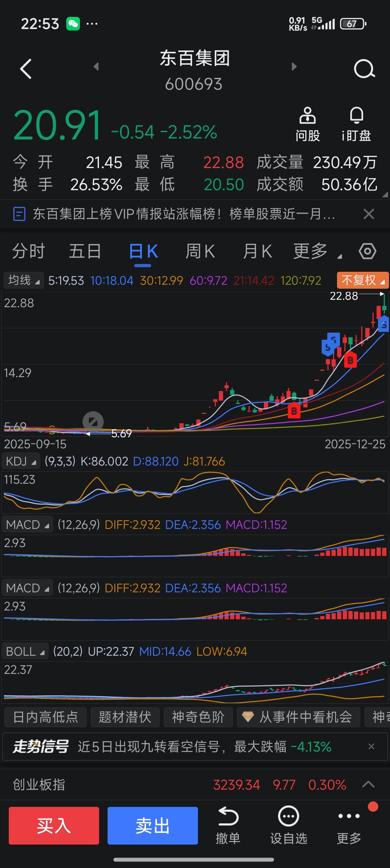The width and height of the screenshot is (390, 868).
Task: Go to next stock with right triangle
Action: click(294, 66)
